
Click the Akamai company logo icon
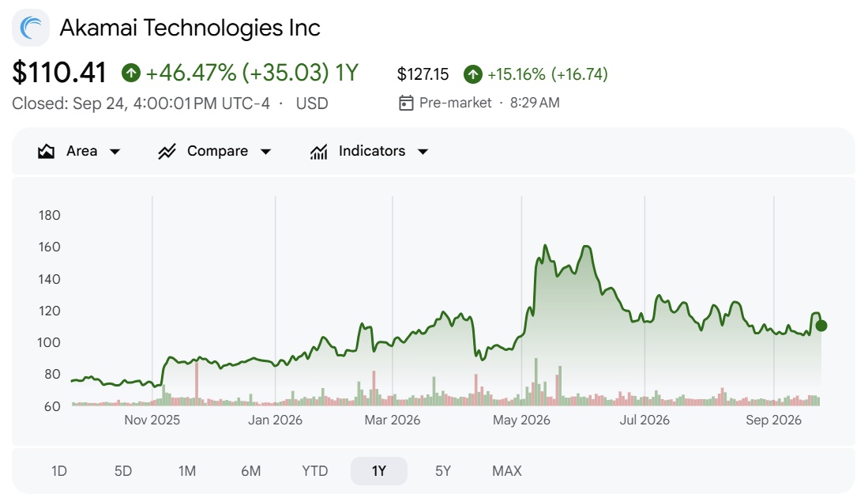point(31,28)
